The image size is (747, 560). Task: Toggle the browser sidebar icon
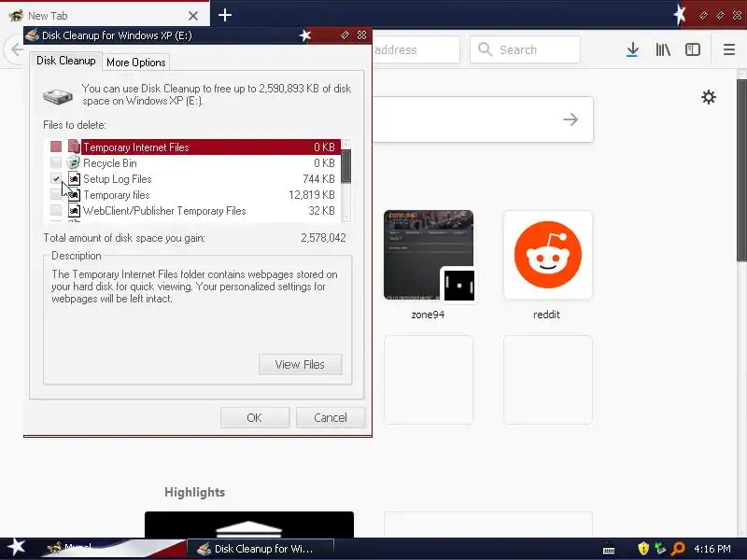(692, 49)
